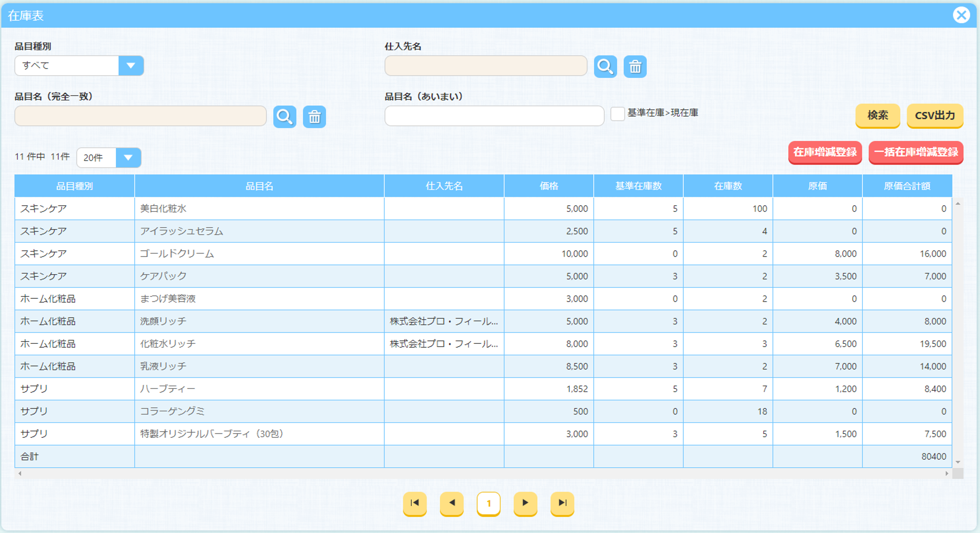Select the ハーブティー cell
Viewport: 980px width, 533px height.
tap(259, 389)
